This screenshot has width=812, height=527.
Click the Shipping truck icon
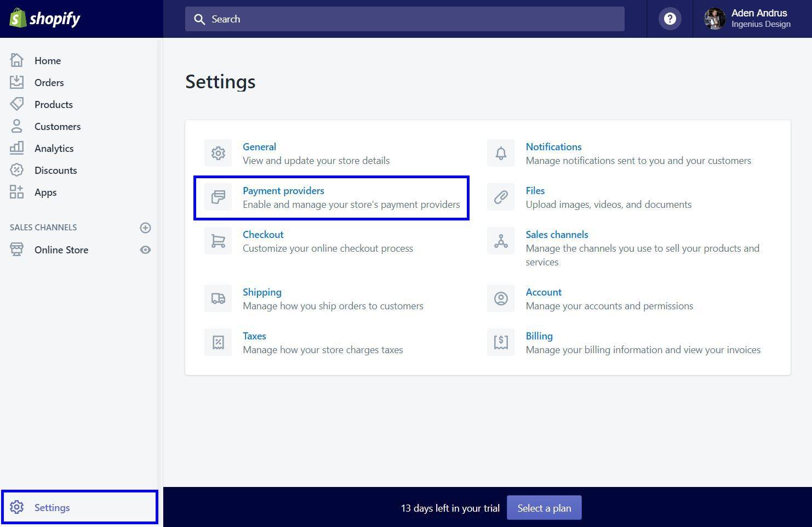pos(218,298)
